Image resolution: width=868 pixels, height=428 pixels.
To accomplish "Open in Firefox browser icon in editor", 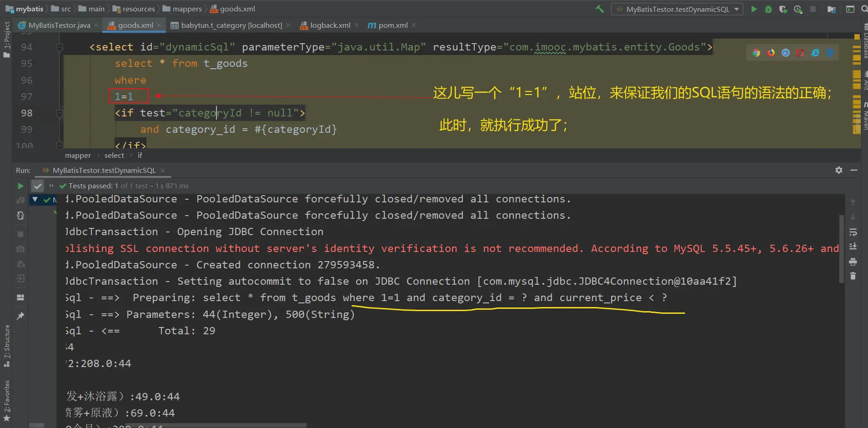I will click(771, 53).
